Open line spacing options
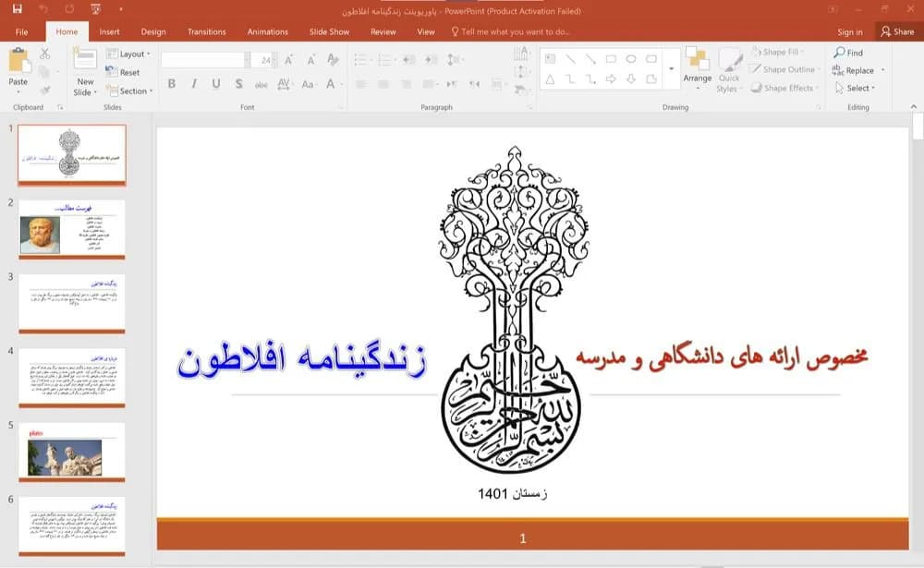 coord(455,59)
